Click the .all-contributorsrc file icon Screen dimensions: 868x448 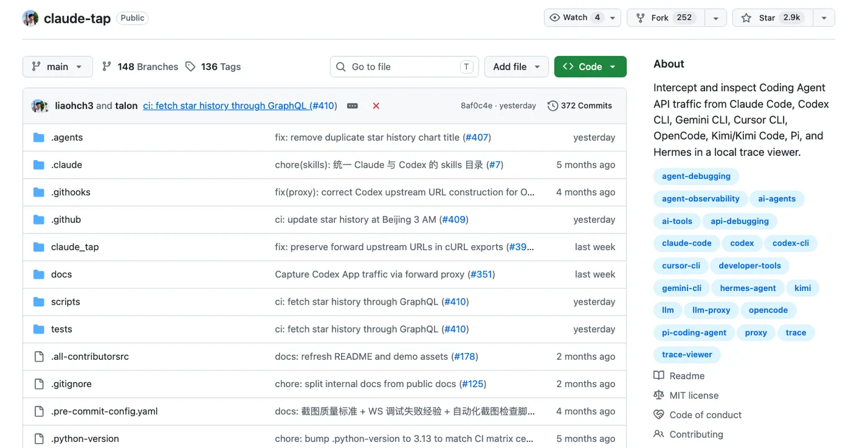tap(39, 356)
